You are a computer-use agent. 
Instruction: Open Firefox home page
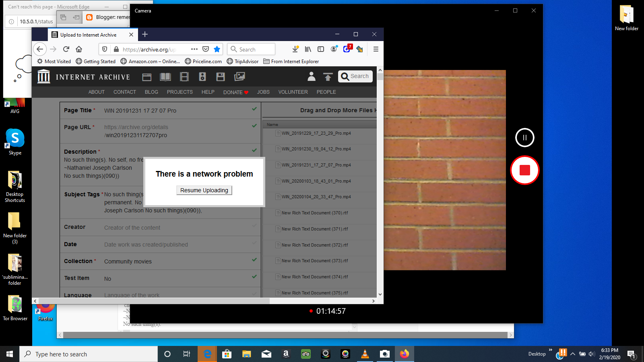(79, 49)
